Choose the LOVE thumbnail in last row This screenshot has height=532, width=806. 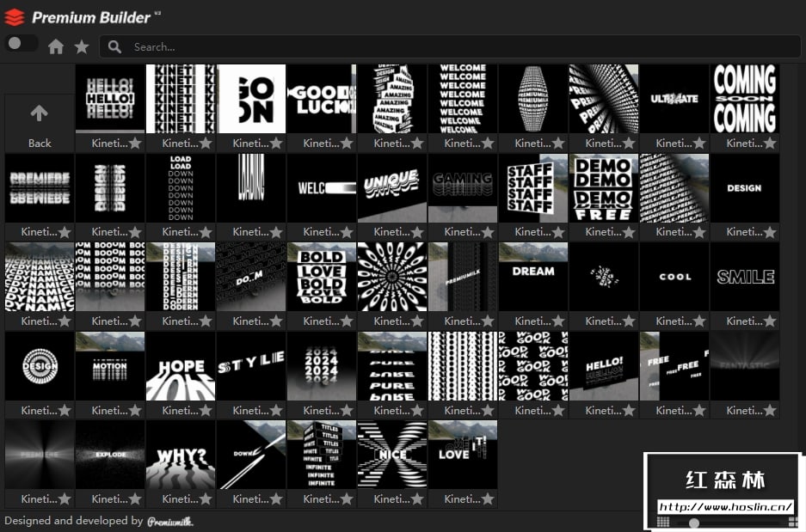463,455
